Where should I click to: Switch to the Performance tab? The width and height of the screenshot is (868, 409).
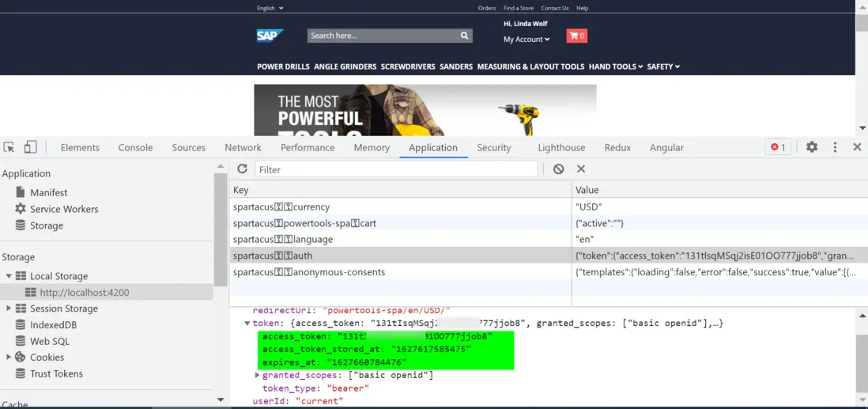pyautogui.click(x=308, y=147)
